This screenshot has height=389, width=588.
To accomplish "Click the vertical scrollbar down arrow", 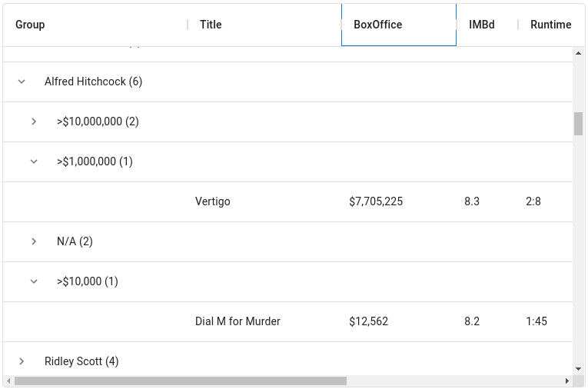I will pos(579,370).
